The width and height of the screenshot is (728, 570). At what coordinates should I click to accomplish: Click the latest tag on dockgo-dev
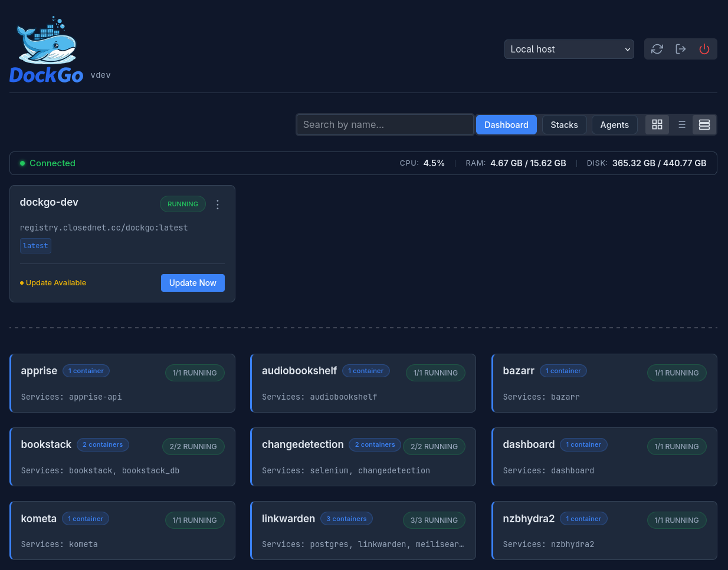[35, 246]
